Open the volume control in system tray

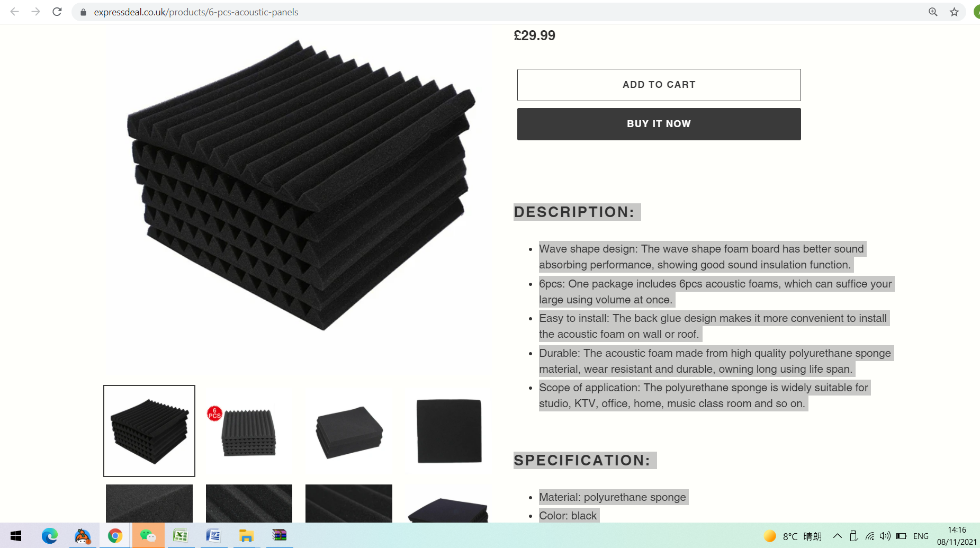tap(885, 536)
